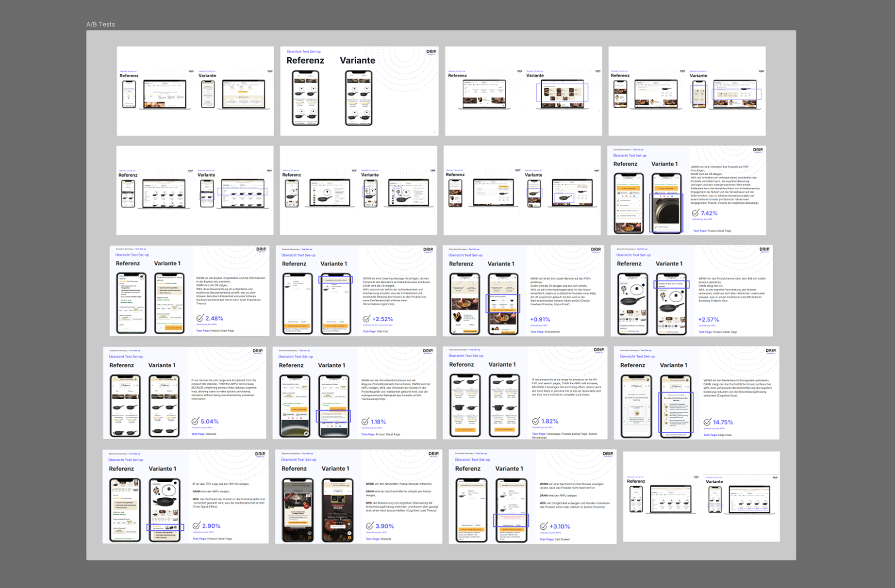Select the Referenz phone mockup on the 3.90% slide
The height and width of the screenshot is (588, 895).
[x=298, y=509]
